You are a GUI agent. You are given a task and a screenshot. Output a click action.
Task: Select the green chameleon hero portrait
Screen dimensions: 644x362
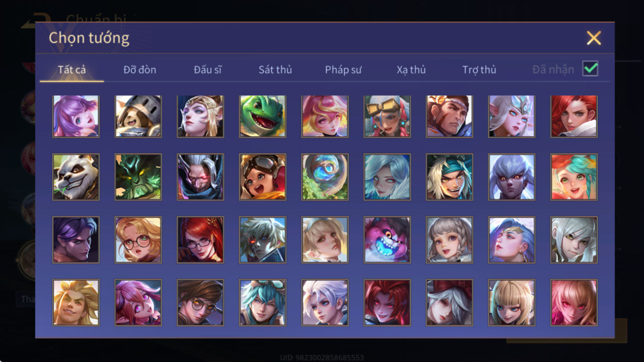pos(262,116)
